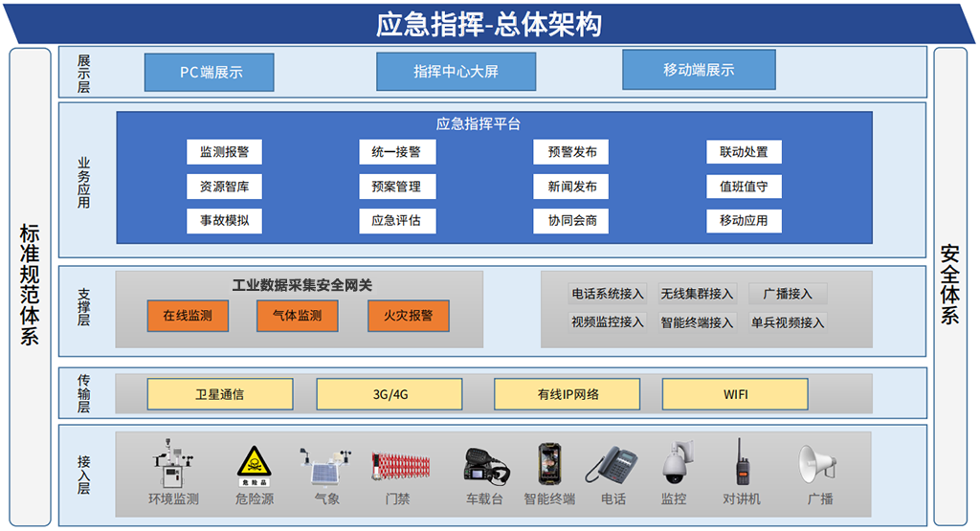Screen dimensions: 980x531
Task: Click the 接入层 layer label
Action: (x=84, y=475)
